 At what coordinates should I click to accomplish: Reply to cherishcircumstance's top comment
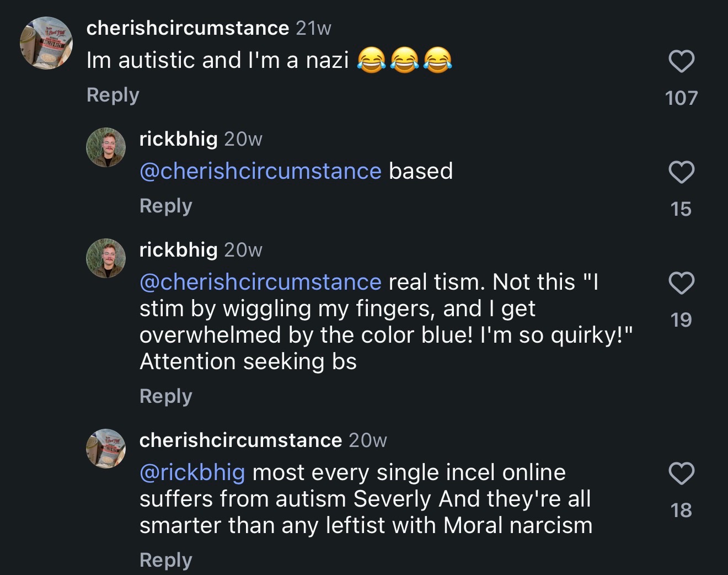113,95
